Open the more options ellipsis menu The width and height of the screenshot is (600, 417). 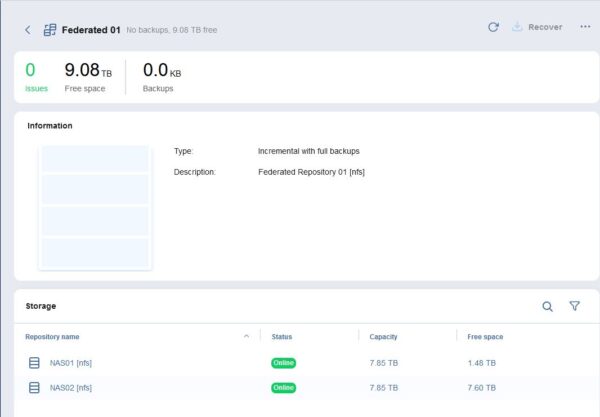point(585,27)
